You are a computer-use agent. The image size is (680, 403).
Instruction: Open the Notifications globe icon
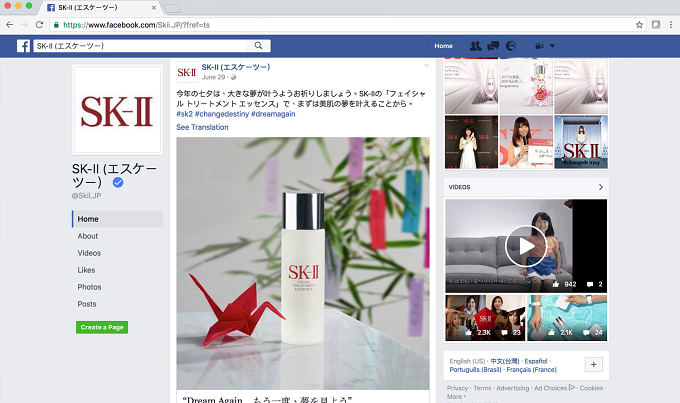pyautogui.click(x=511, y=46)
